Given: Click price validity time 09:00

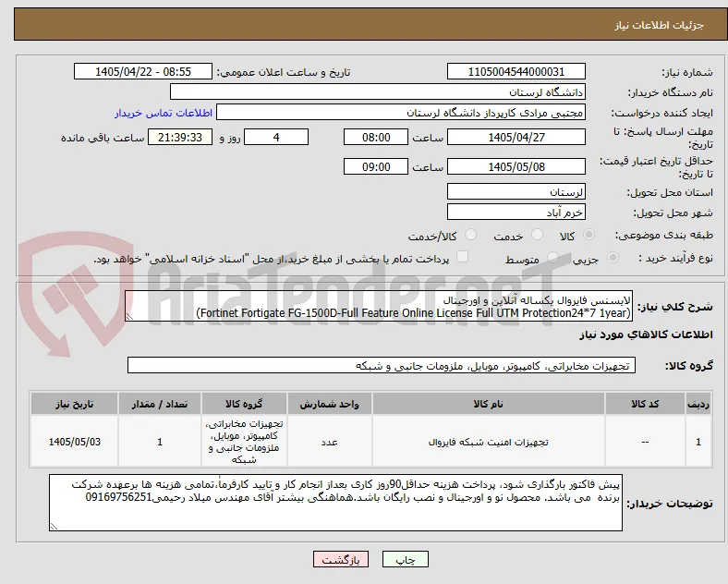Looking at the screenshot, I should (376, 166).
